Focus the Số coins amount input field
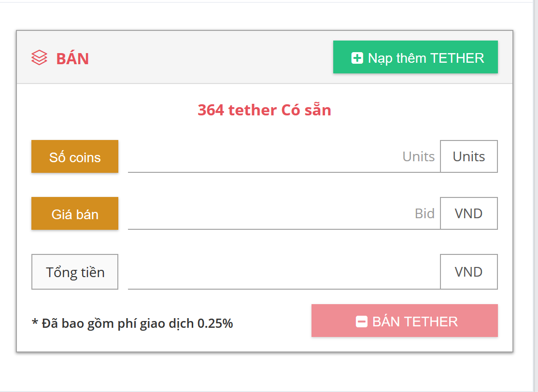Screen dimensions: 538x392 pos(261,157)
